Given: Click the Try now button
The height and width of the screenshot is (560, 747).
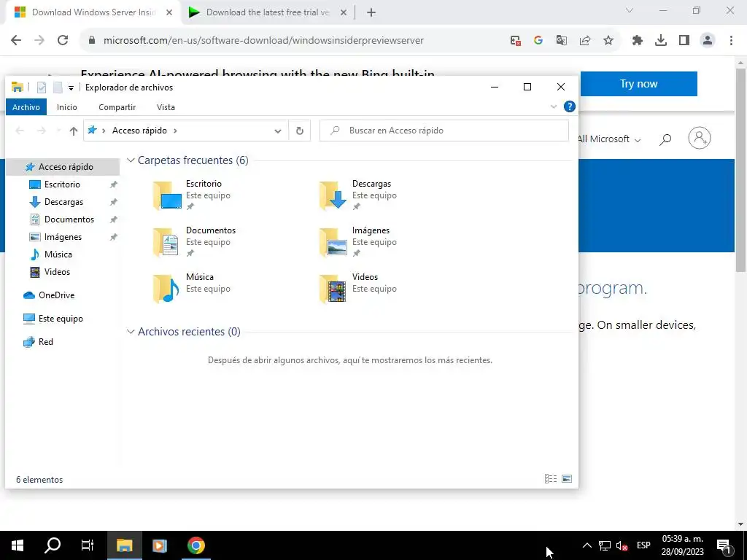Looking at the screenshot, I should coord(638,84).
